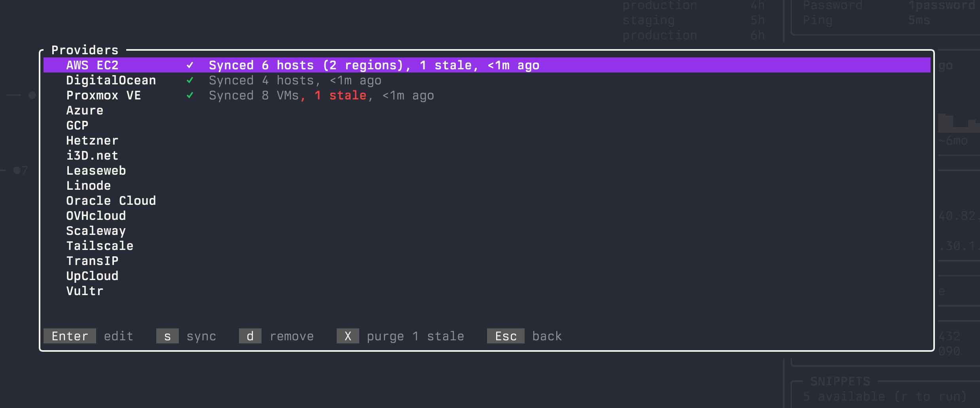
Task: Click the d remove key hint
Action: point(276,336)
